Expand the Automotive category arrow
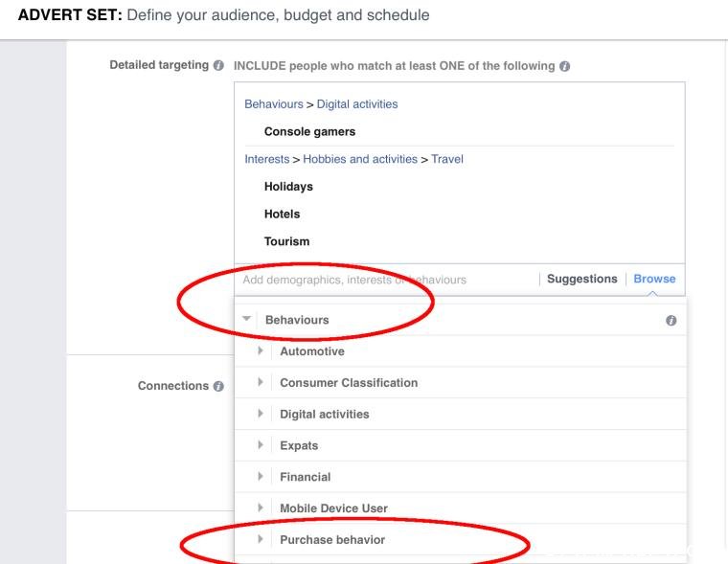Image resolution: width=728 pixels, height=564 pixels. coord(261,350)
